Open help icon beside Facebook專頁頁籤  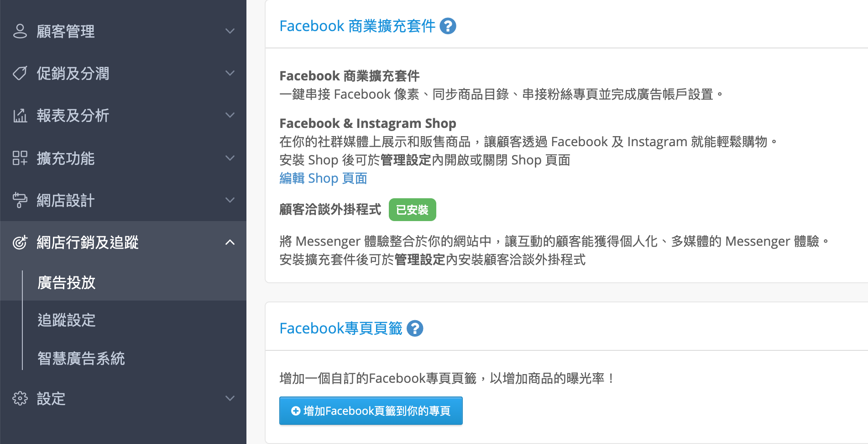(x=415, y=328)
